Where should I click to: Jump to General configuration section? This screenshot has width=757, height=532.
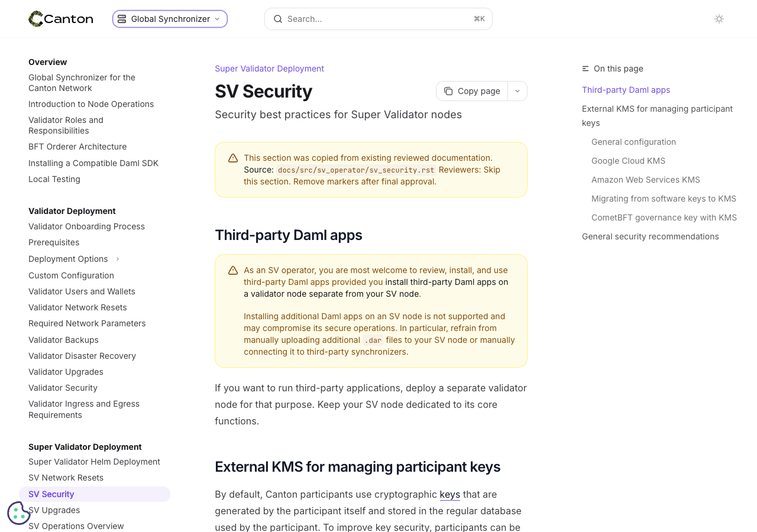click(633, 142)
